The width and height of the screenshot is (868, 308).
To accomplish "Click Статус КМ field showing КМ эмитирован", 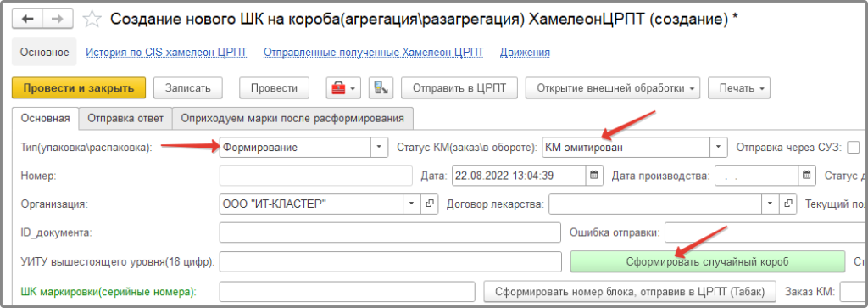I will (x=626, y=148).
